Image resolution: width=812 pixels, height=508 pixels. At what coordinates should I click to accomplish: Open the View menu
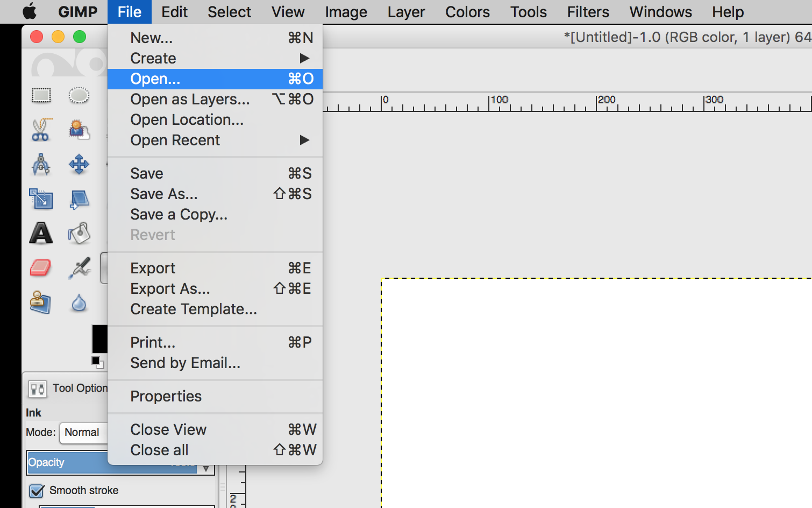[288, 12]
